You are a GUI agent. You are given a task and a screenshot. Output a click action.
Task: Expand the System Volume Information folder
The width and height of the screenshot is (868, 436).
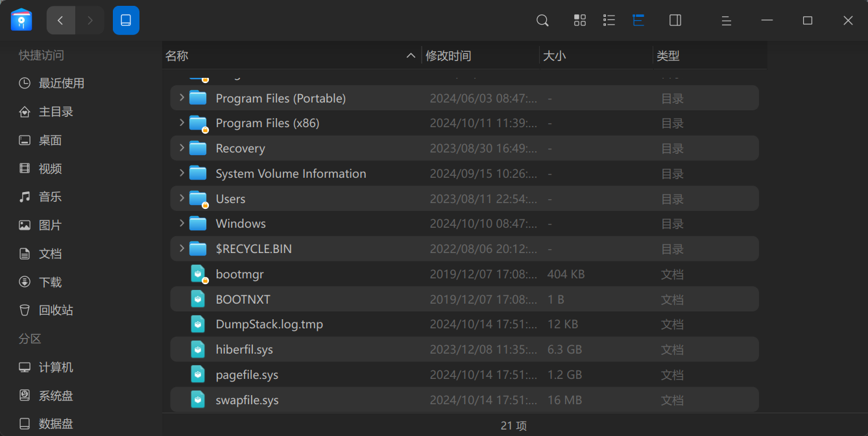coord(182,173)
